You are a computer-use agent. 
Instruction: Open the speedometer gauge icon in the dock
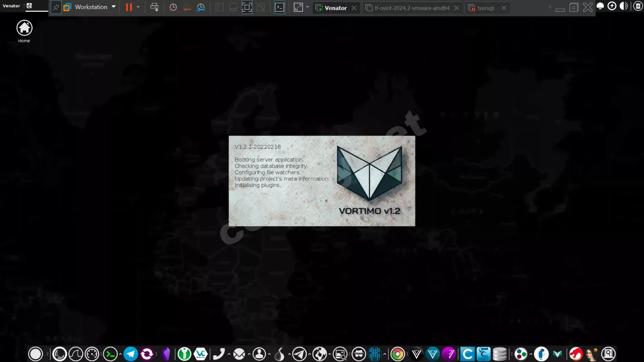pyautogui.click(x=92, y=354)
